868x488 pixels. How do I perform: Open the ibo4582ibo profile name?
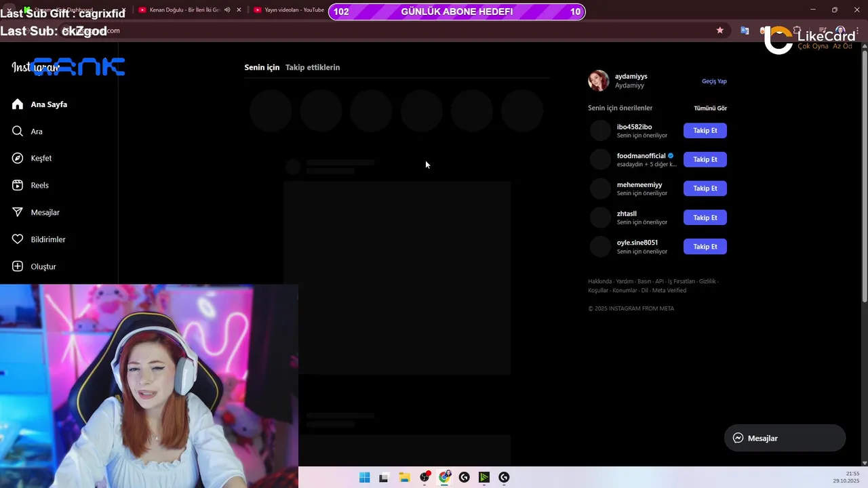pos(634,127)
